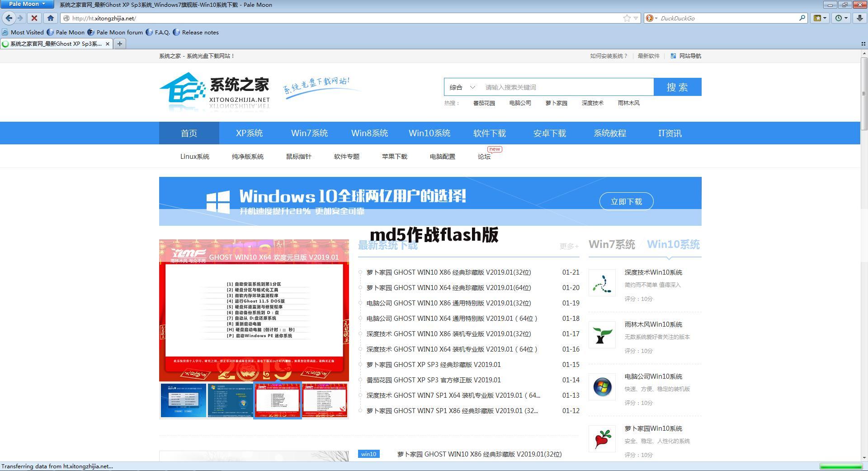Open the Downloads arrow button
Image resolution: width=868 pixels, height=471 pixels.
pos(859,18)
